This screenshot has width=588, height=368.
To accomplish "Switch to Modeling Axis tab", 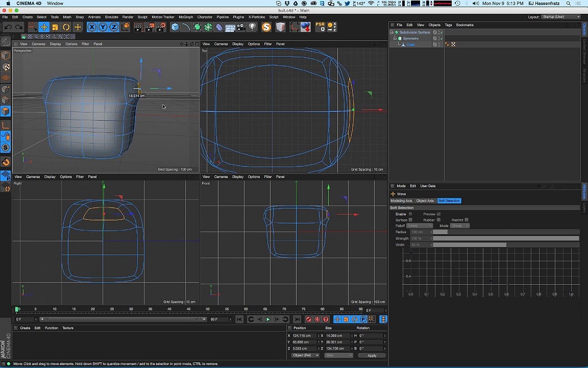I will 401,200.
